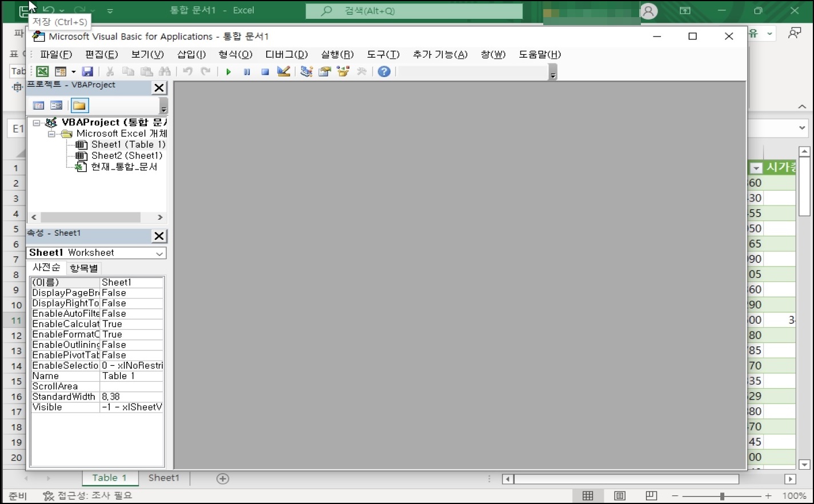This screenshot has width=814, height=504.
Task: Select the Table 1 sheet tab in Excel
Action: point(109,478)
